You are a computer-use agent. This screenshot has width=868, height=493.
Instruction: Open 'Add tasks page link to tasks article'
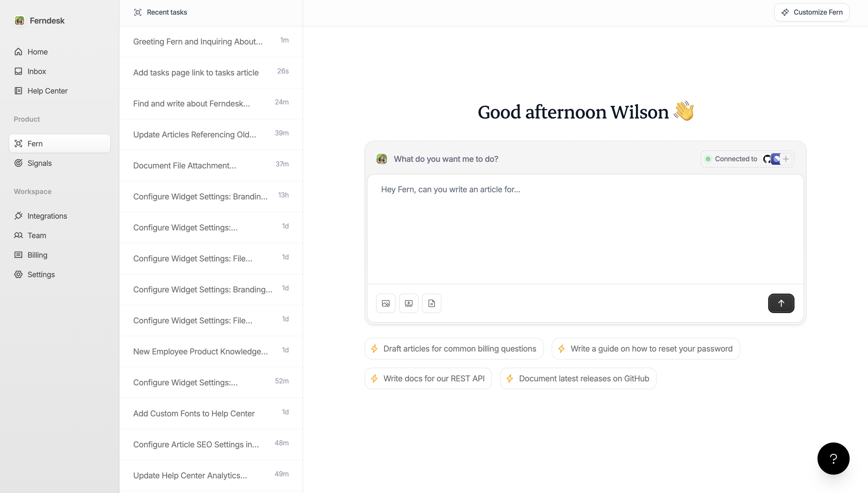[196, 73]
